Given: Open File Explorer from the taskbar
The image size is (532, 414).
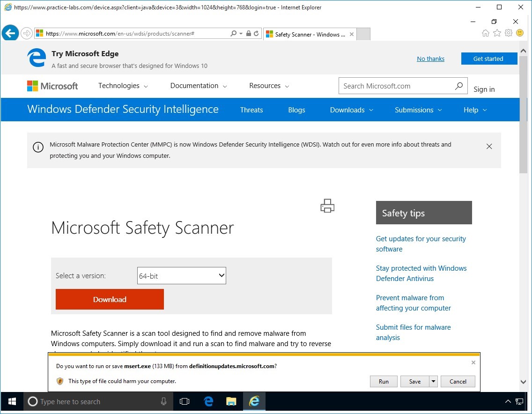Looking at the screenshot, I should click(x=231, y=401).
